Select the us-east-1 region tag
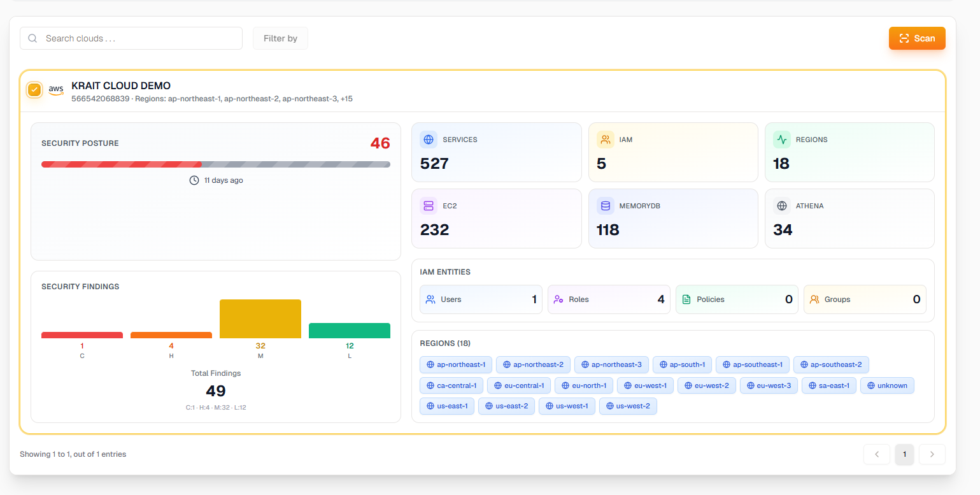The image size is (980, 495). pos(447,406)
